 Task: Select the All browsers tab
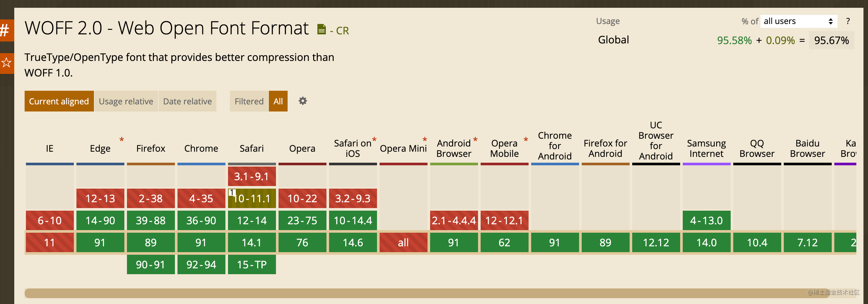(278, 101)
